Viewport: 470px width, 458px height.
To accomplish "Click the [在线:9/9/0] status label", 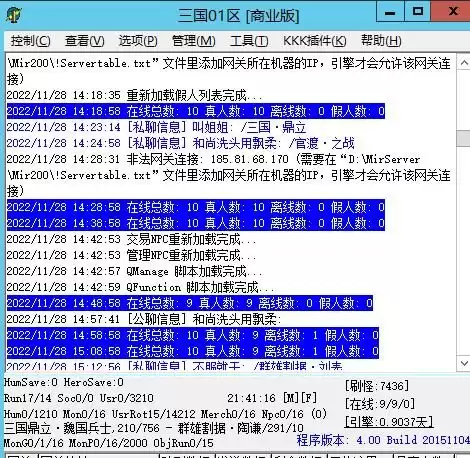I will coord(380,404).
